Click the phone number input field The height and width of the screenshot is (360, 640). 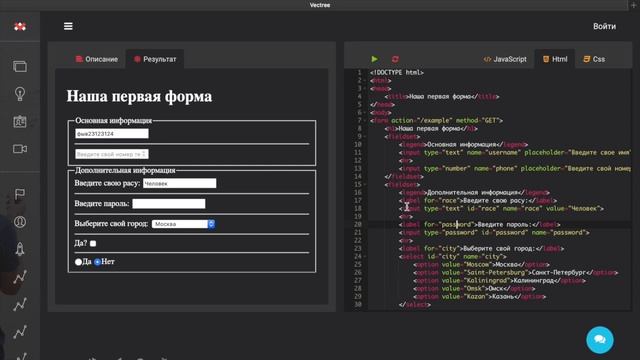112,154
